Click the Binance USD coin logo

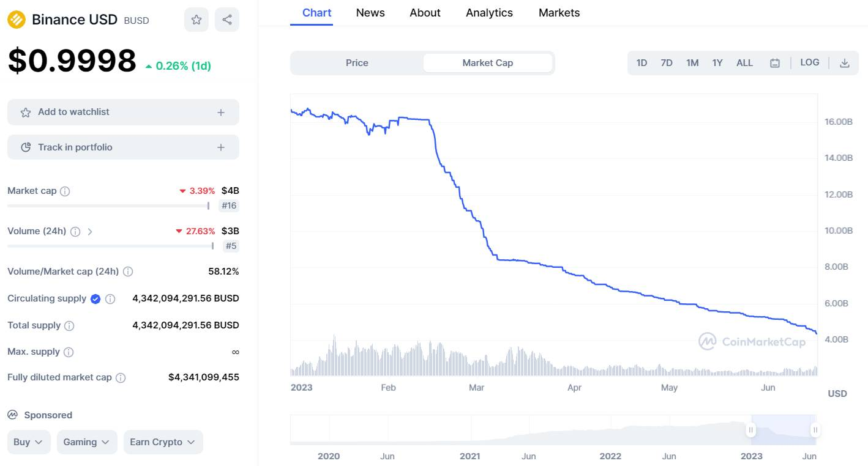(17, 20)
